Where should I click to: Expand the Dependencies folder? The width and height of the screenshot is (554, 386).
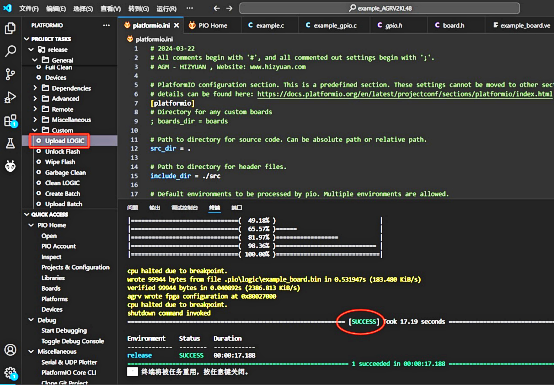tap(35, 88)
